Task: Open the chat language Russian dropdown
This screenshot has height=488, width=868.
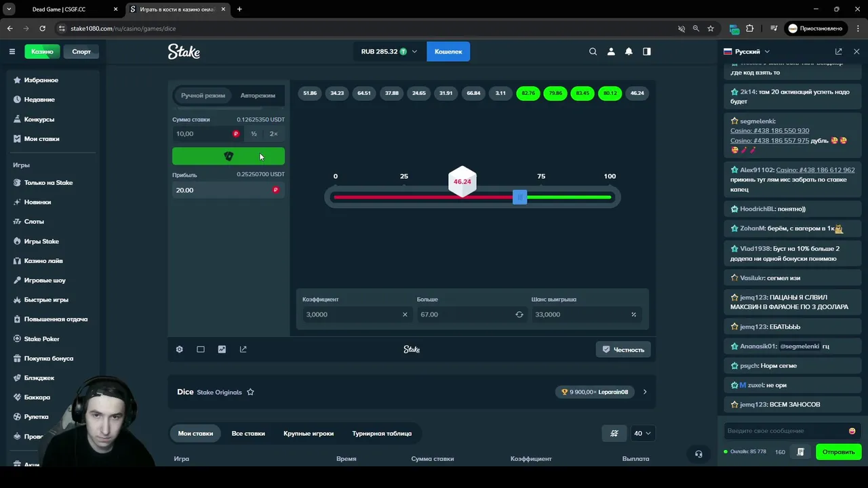Action: pyautogui.click(x=747, y=52)
